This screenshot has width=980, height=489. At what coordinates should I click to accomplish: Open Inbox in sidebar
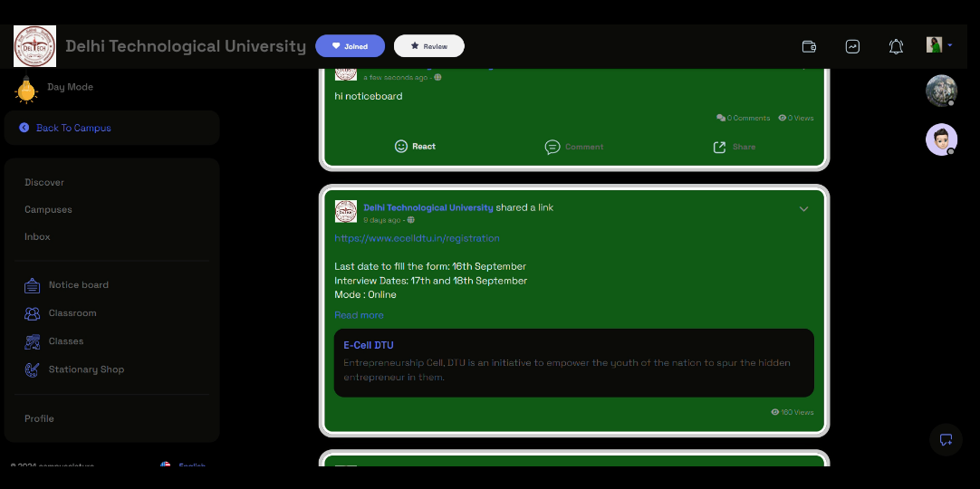pyautogui.click(x=37, y=236)
